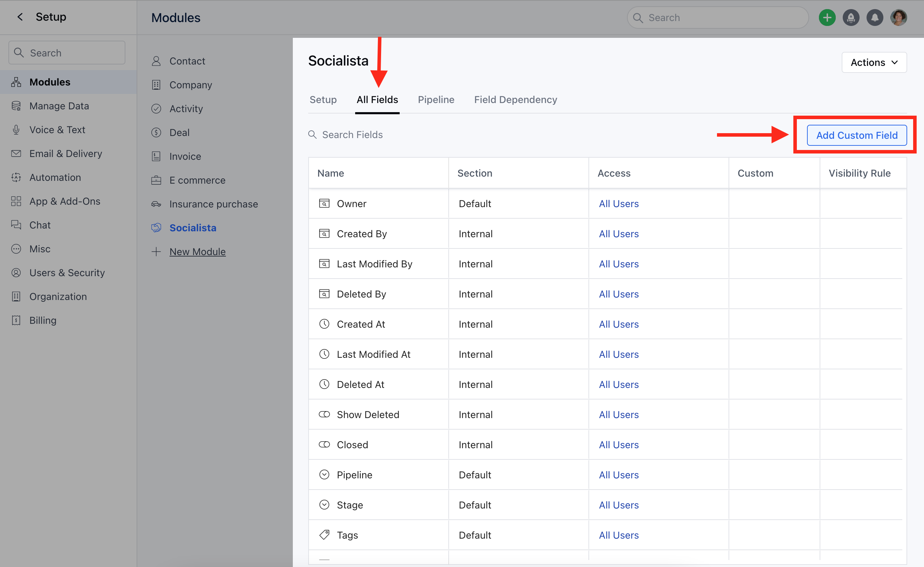The height and width of the screenshot is (567, 924).
Task: Click All Users link in Deleted At row
Action: [619, 384]
